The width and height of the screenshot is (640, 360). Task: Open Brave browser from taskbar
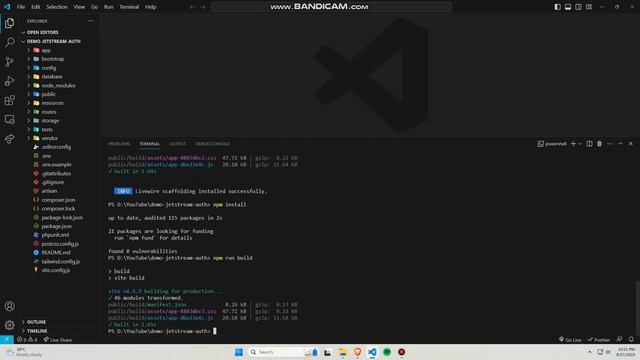coord(358,352)
